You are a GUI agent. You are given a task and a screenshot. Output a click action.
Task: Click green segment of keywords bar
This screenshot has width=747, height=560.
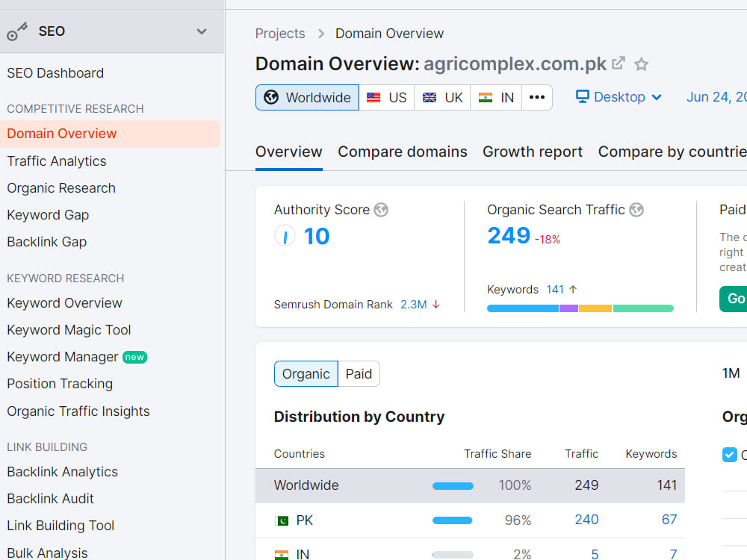tap(643, 308)
